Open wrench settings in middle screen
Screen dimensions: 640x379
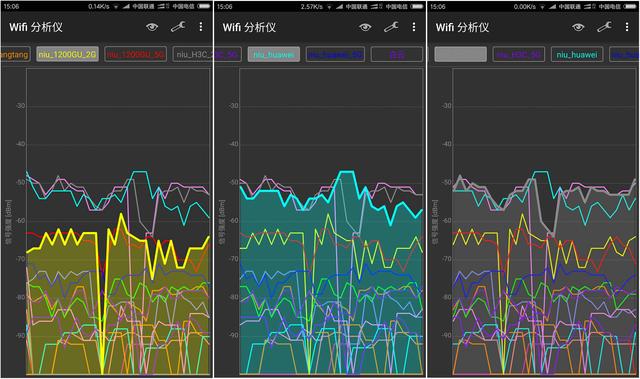[391, 27]
